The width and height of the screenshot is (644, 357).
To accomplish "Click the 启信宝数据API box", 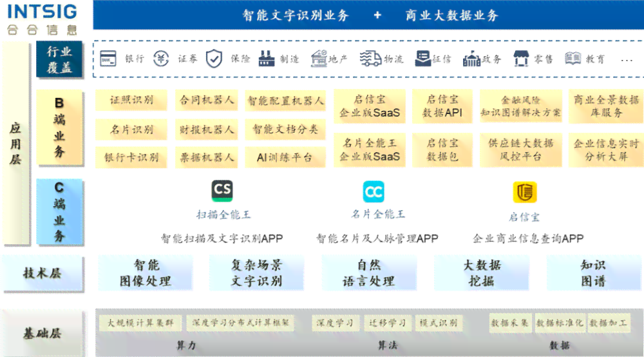I will click(442, 106).
